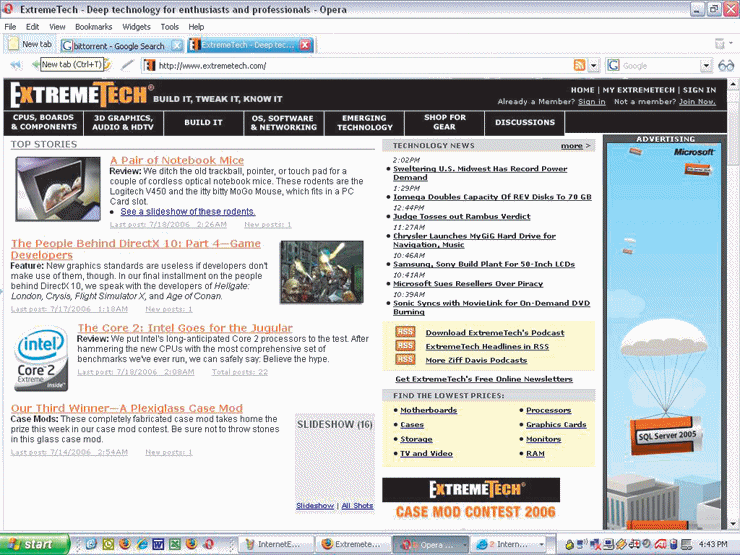Open OS, Software & Networking section
Screen dimensions: 740x555
click(284, 123)
